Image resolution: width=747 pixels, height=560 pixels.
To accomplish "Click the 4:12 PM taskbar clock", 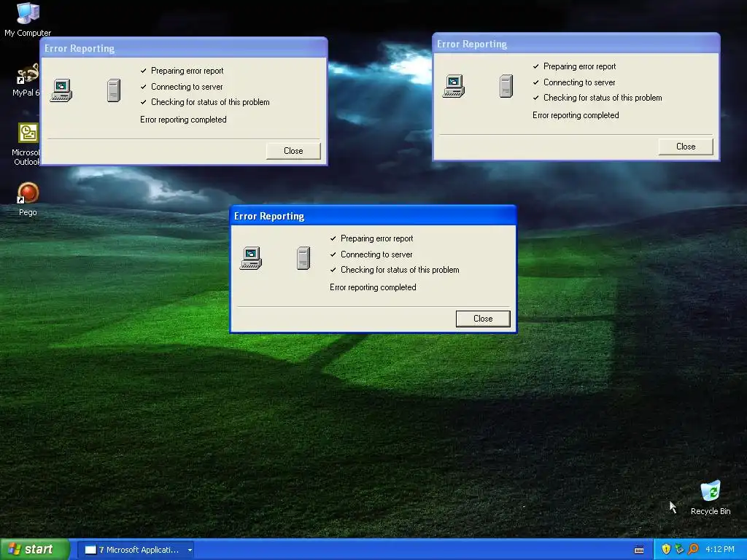I will point(720,550).
